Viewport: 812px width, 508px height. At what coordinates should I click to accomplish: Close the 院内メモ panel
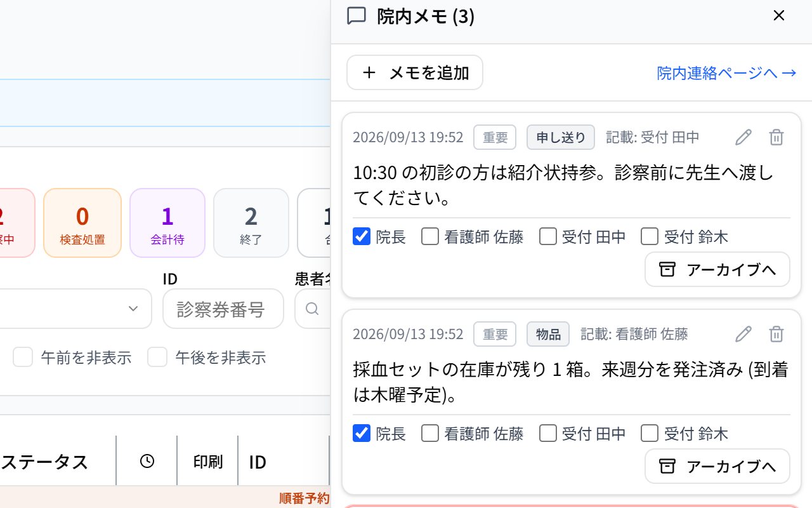coord(779,16)
